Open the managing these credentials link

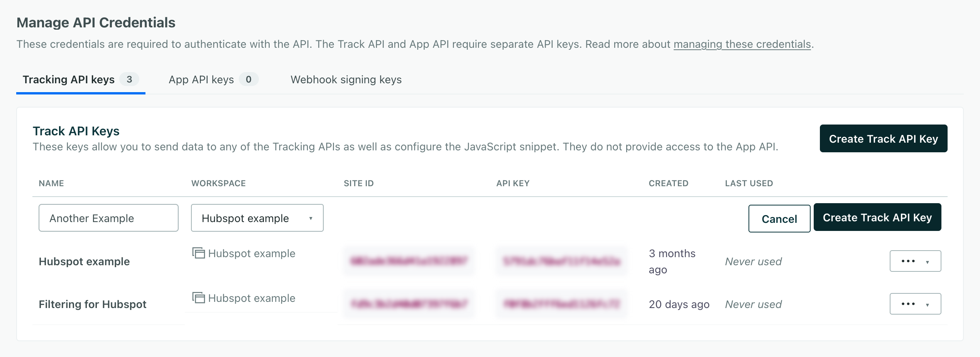click(742, 44)
